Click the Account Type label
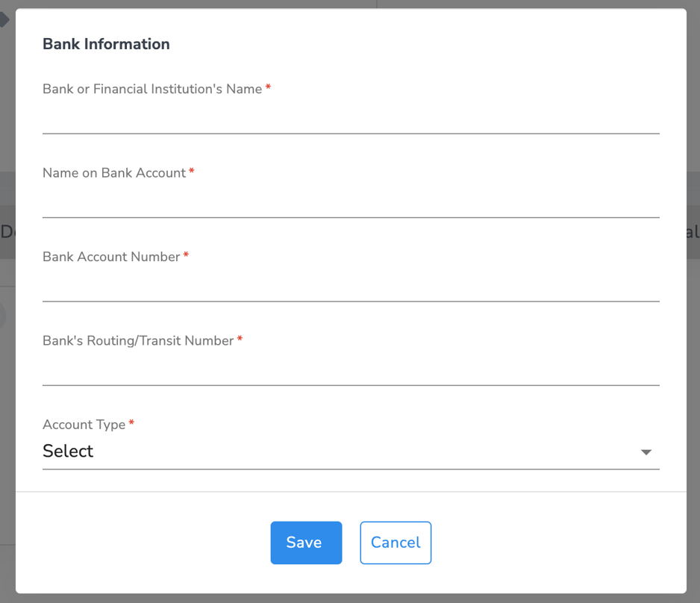Viewport: 700px width, 603px height. tap(82, 424)
